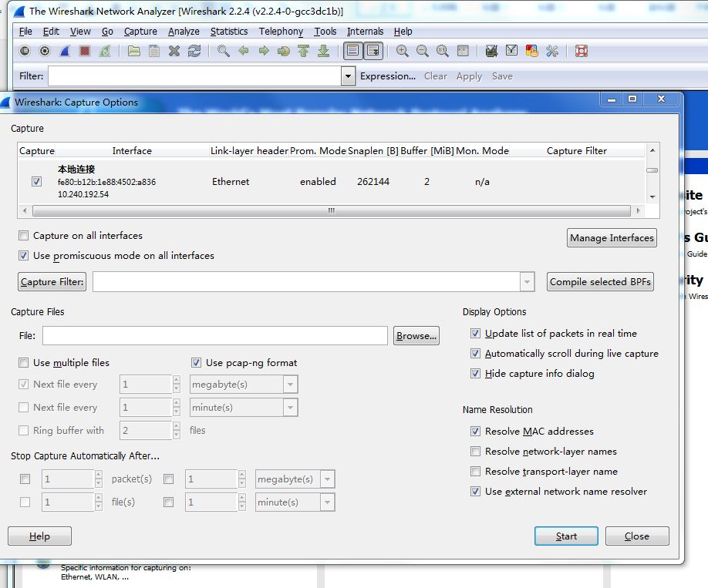
Task: Toggle Use promiscuous mode on all interfaces
Action: click(x=23, y=255)
